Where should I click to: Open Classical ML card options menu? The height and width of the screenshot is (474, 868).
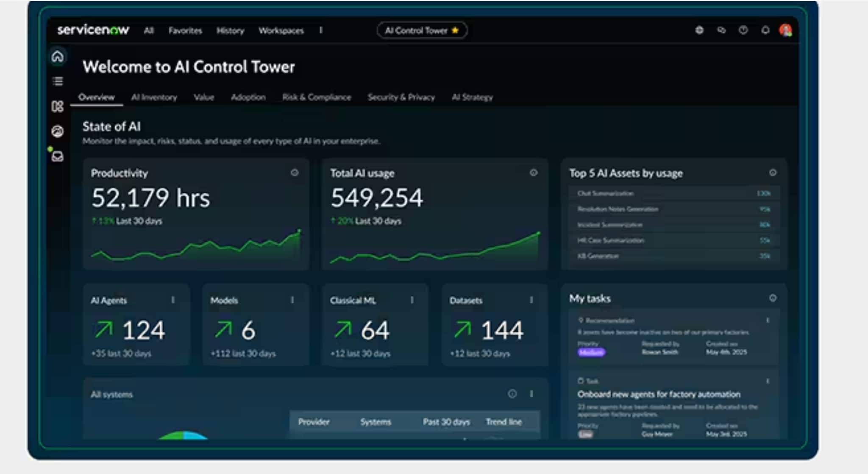tap(412, 300)
